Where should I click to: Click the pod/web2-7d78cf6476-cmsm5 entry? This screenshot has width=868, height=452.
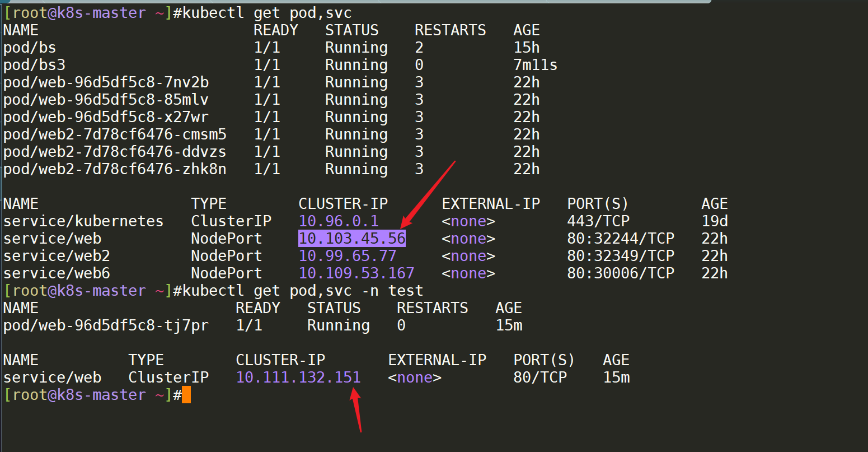point(115,134)
